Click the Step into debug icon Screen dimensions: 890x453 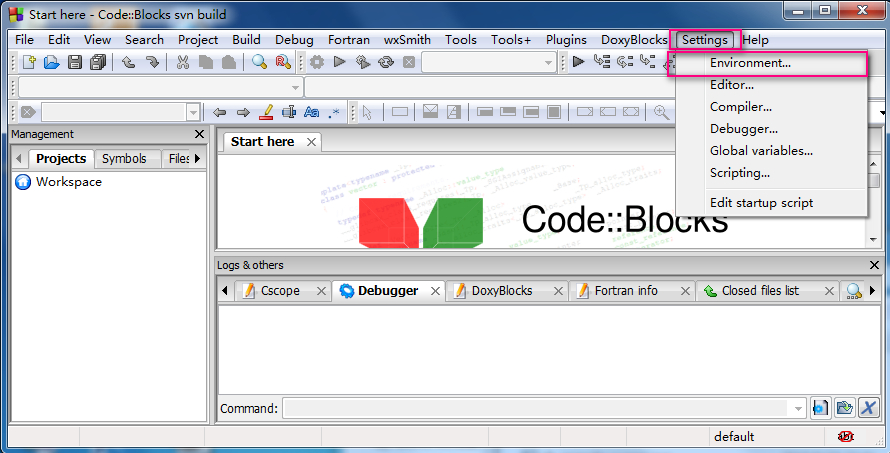[x=648, y=61]
